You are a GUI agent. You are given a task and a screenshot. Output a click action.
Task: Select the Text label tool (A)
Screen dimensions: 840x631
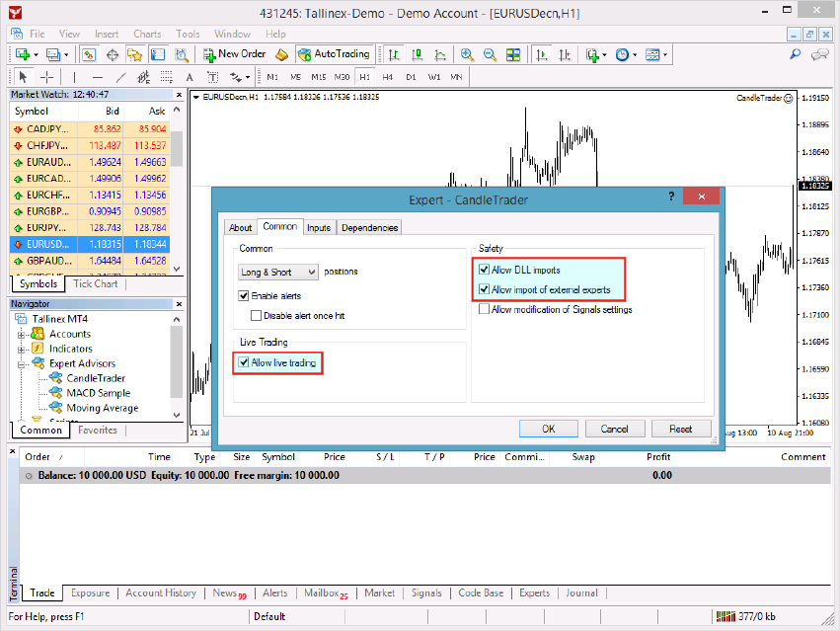tap(190, 77)
